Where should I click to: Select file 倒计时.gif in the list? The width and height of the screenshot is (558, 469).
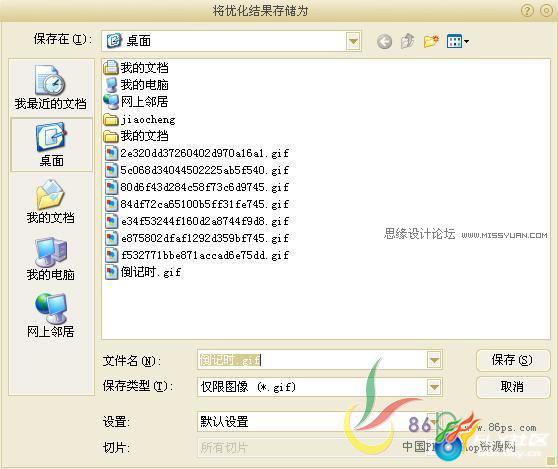143,272
